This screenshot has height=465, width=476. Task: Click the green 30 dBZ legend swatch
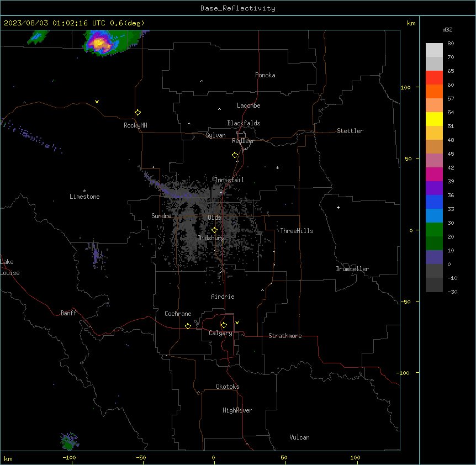pos(434,230)
